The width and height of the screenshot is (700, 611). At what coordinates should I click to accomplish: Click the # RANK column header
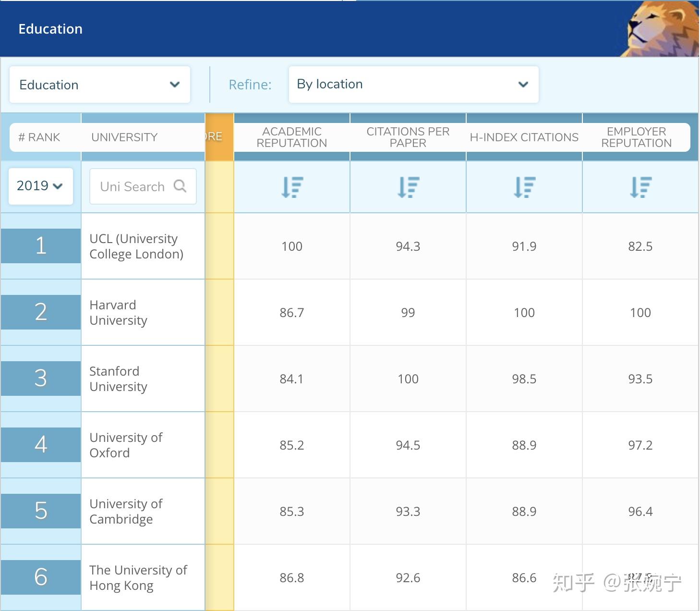tap(40, 137)
